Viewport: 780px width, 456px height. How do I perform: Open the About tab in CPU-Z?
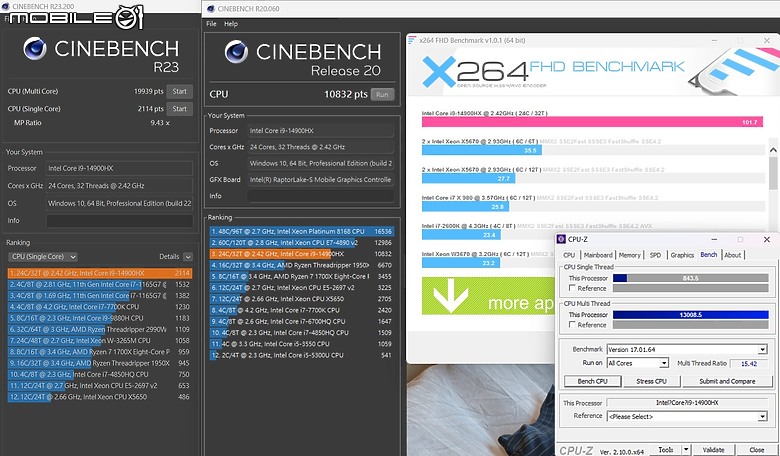pos(732,255)
